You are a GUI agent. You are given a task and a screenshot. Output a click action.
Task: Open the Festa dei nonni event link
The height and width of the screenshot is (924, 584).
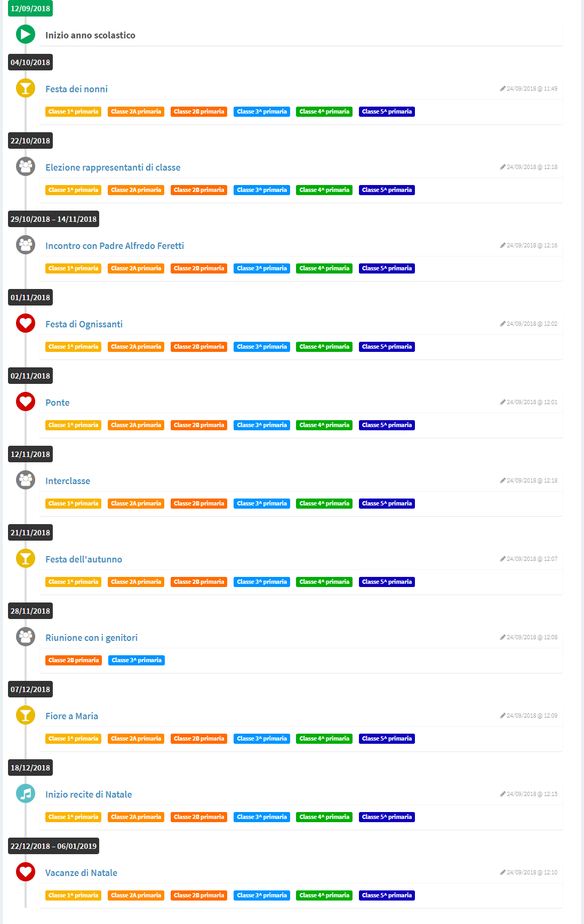pos(76,89)
